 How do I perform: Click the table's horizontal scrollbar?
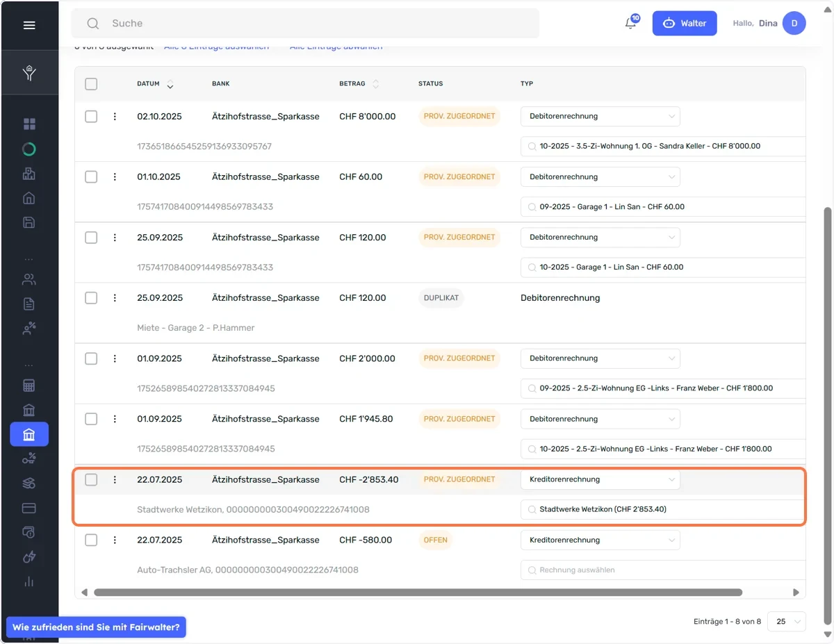coord(418,593)
